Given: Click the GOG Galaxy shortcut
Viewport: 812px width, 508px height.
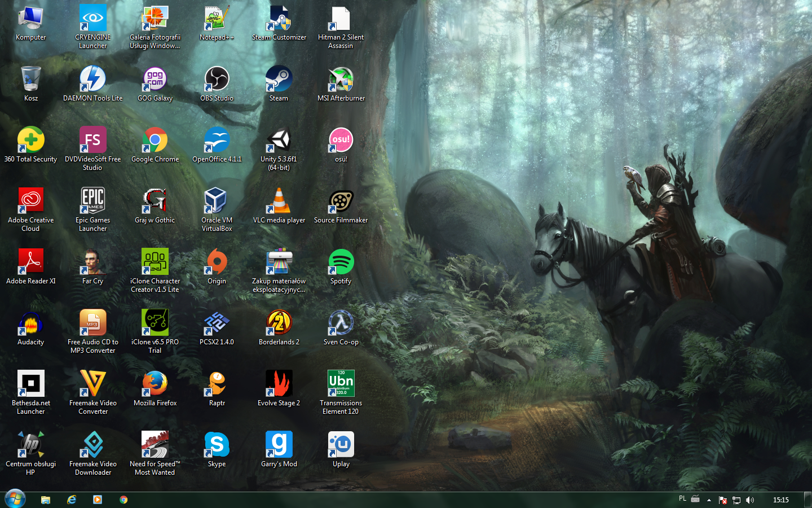Looking at the screenshot, I should [x=155, y=84].
